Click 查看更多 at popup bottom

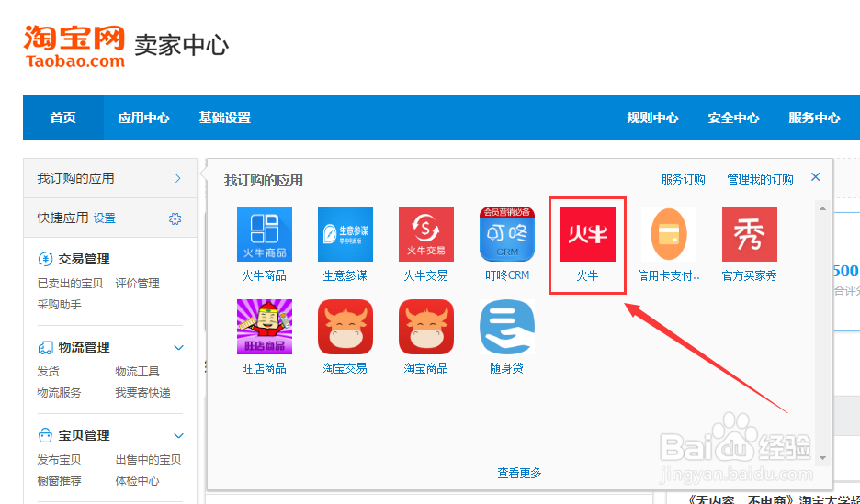519,473
